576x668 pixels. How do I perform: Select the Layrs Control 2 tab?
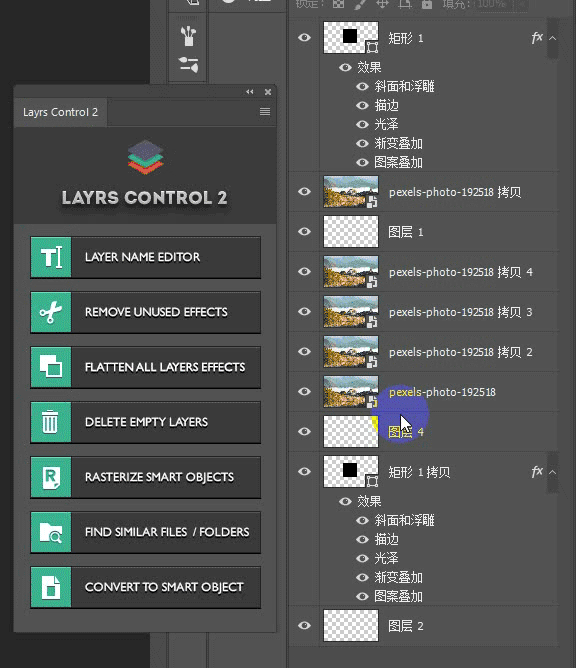(60, 112)
